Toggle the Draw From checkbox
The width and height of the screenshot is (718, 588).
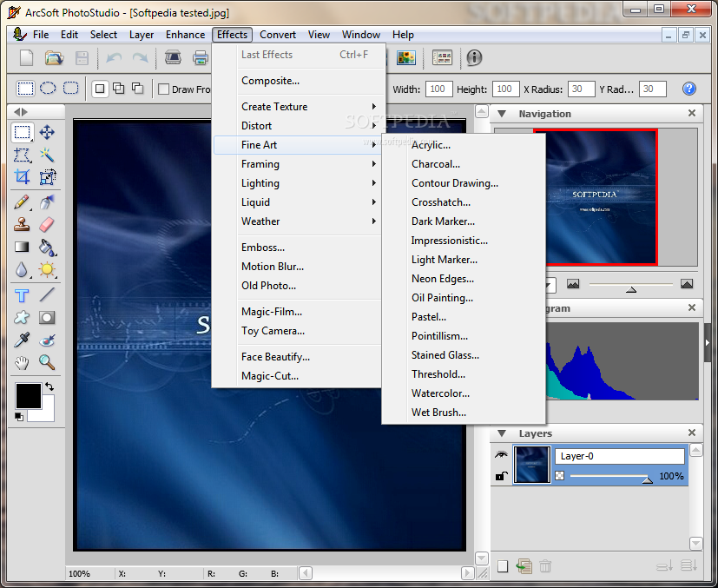[163, 89]
